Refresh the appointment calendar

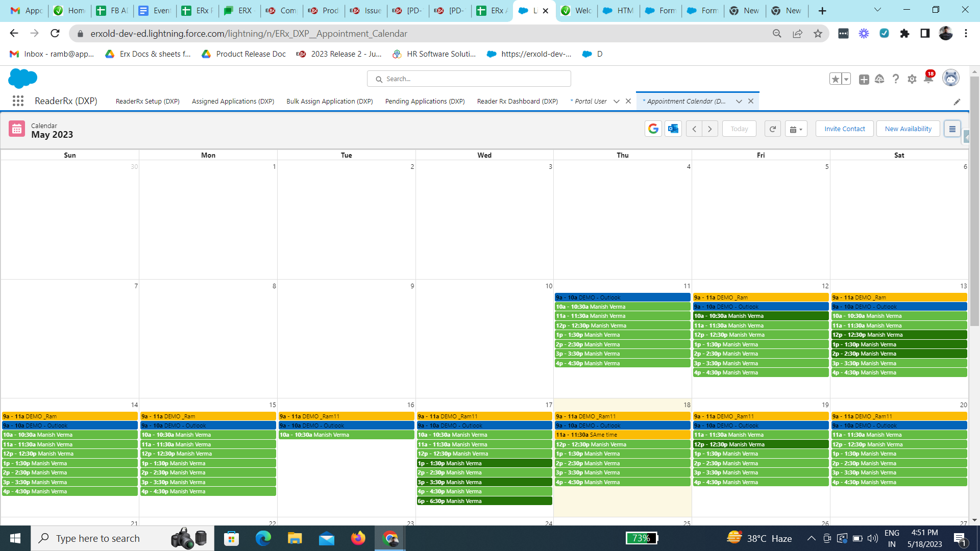[773, 129]
